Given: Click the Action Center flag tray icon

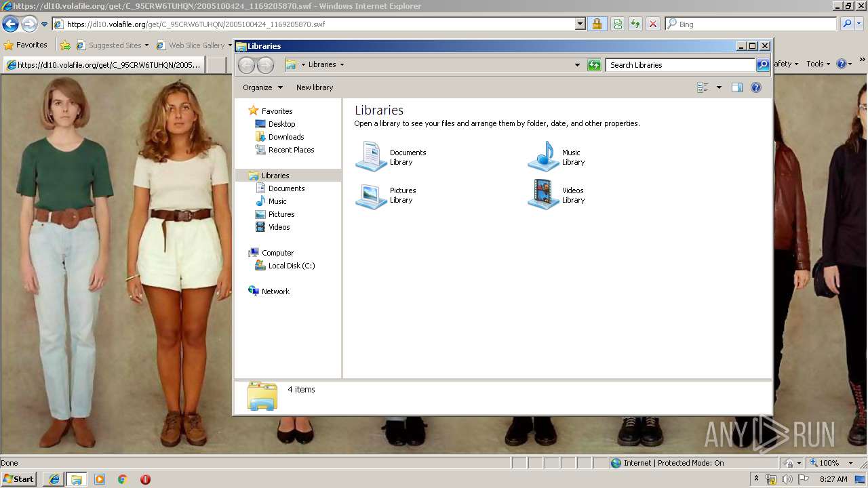Looking at the screenshot, I should click(803, 479).
